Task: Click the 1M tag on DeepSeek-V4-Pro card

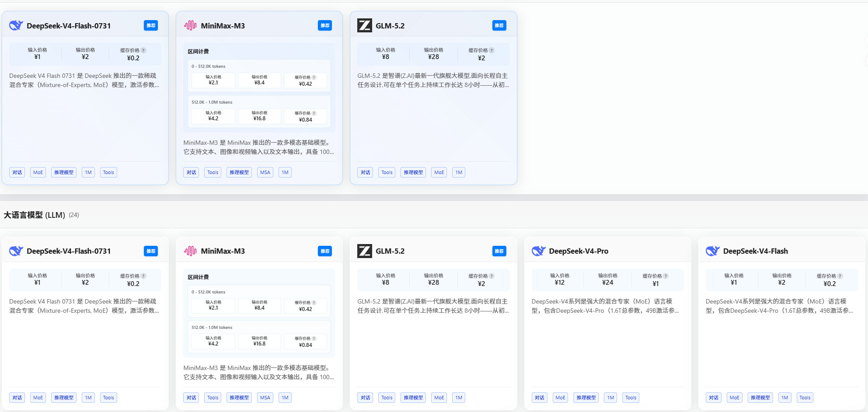Action: click(x=610, y=398)
